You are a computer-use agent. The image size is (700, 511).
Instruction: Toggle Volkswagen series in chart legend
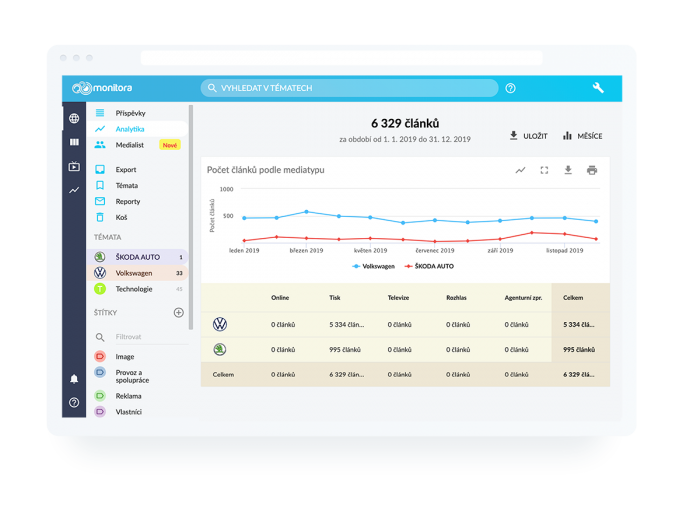374,266
